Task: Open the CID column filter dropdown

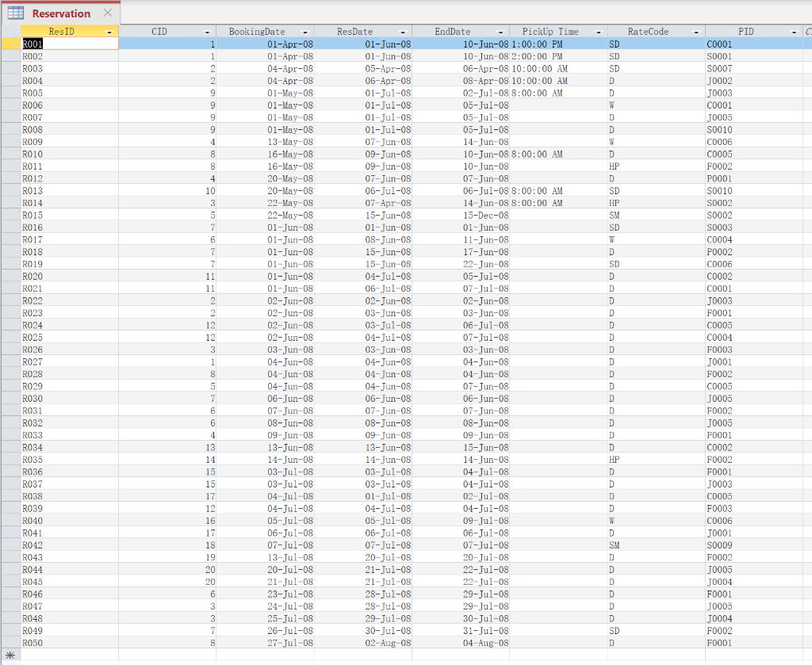Action: coord(207,32)
